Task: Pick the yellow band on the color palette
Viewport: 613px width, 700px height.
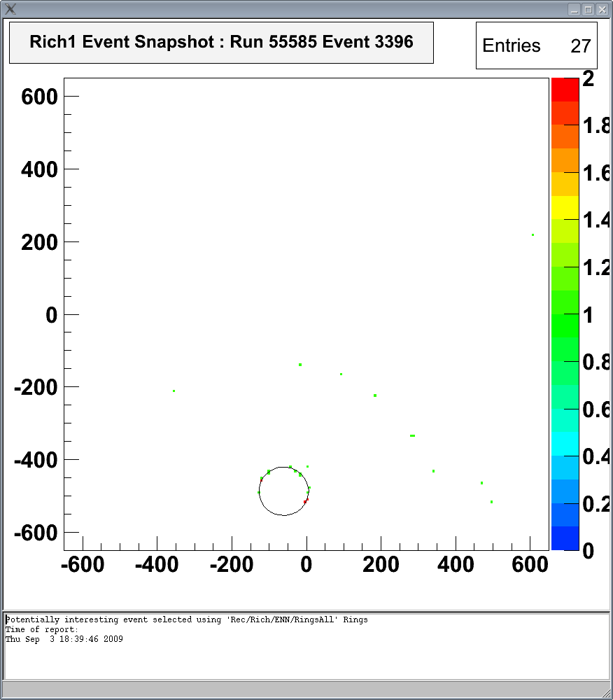Action: [565, 208]
